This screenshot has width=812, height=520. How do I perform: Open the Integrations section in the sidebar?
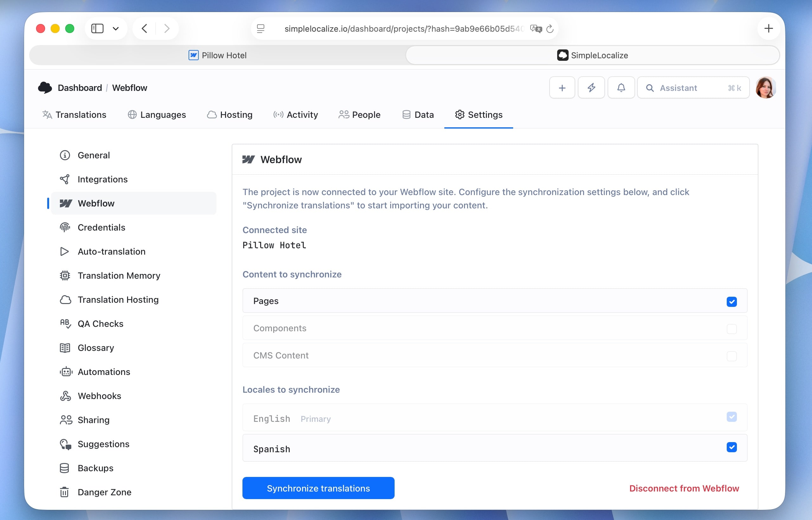click(102, 179)
